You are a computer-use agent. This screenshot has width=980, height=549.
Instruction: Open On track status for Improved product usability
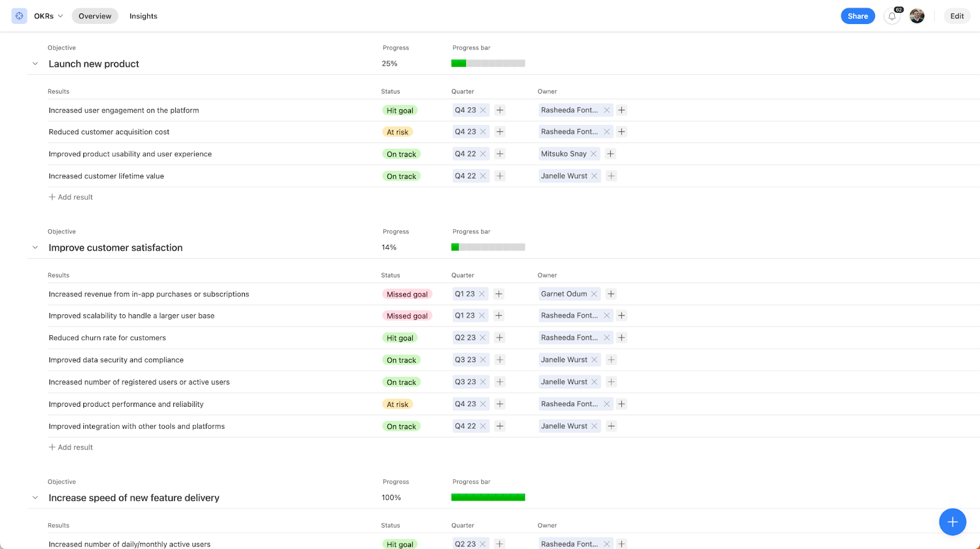tap(401, 154)
